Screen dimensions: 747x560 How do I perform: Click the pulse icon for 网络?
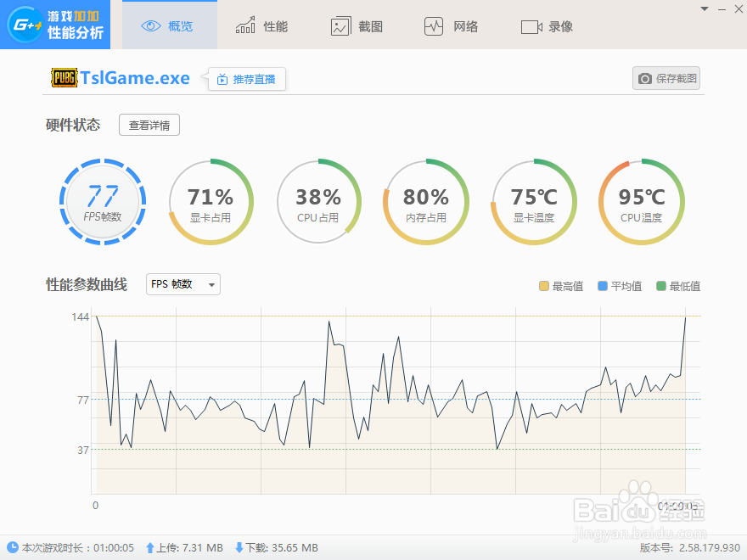[434, 26]
